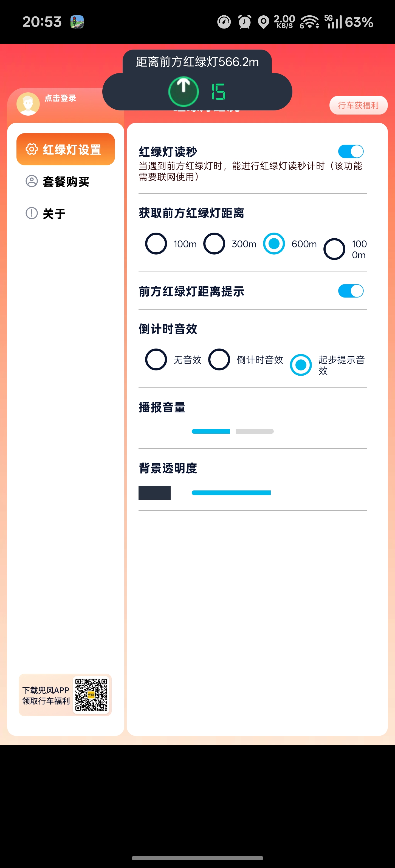
Task: Disable the 前方红绿灯距离提示 switch
Action: tap(351, 291)
